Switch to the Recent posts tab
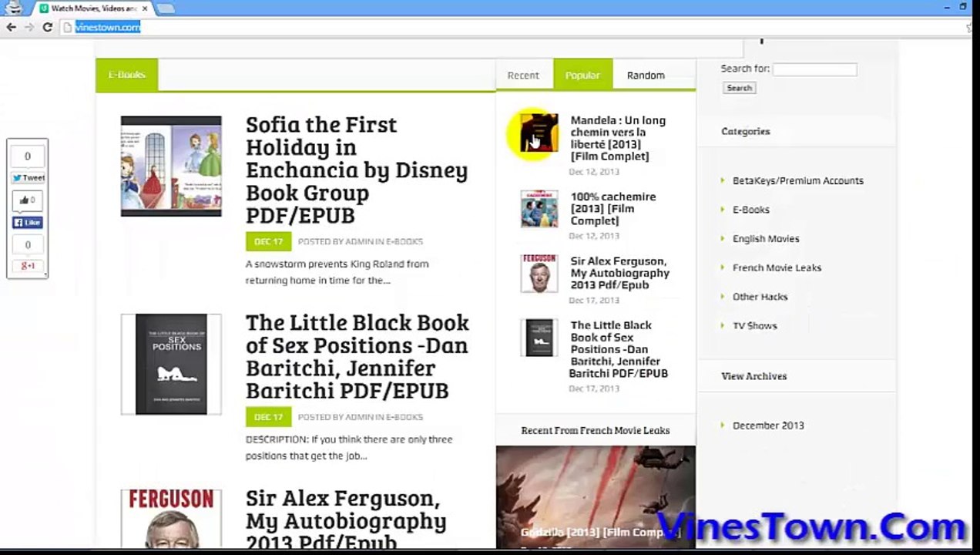Screen dimensions: 980x555 tap(523, 75)
